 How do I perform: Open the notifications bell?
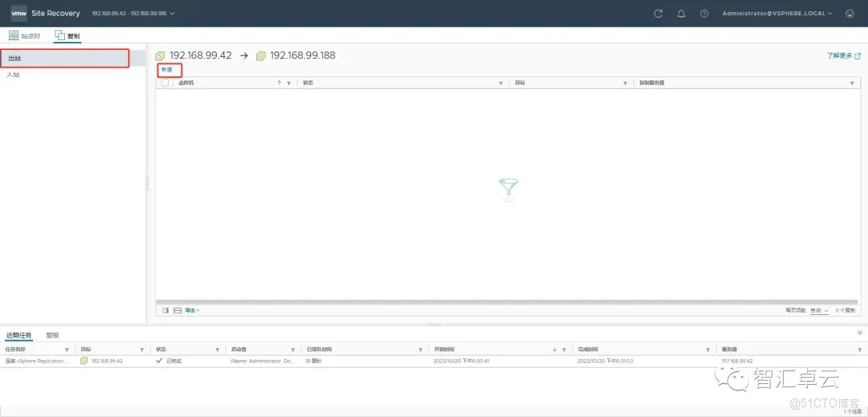pyautogui.click(x=682, y=14)
